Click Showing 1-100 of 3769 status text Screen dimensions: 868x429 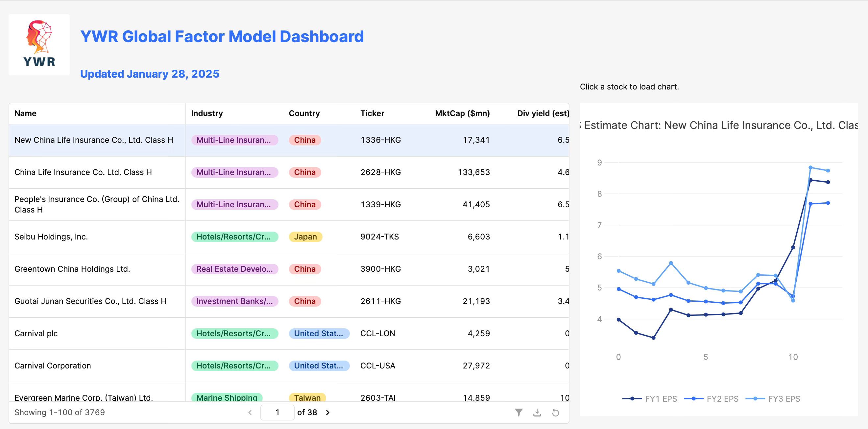click(60, 412)
